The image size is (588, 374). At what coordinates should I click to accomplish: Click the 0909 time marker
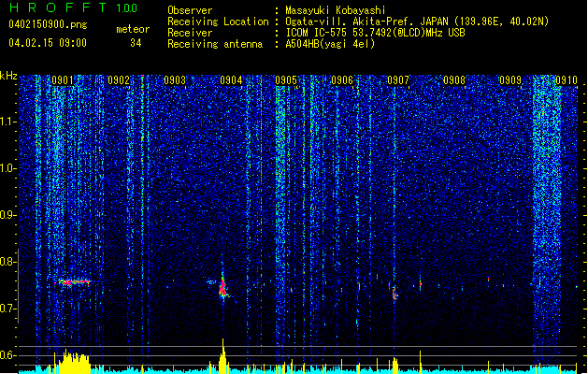coord(510,80)
